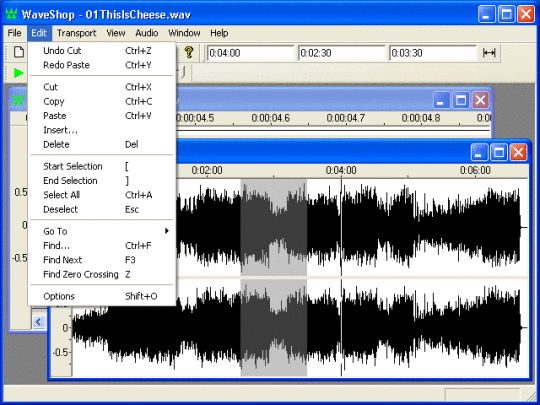This screenshot has width=540, height=405.
Task: Click the green icon of the background wave window
Action: (x=18, y=100)
